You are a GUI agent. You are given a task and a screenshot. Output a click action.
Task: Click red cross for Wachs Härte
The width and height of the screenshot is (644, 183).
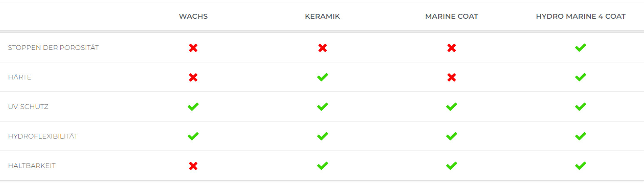[193, 77]
